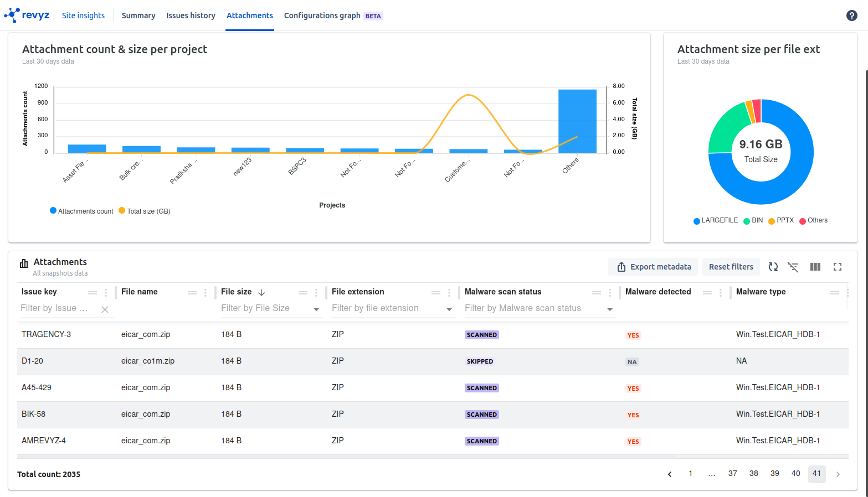Open the column chooser icon

pyautogui.click(x=815, y=267)
